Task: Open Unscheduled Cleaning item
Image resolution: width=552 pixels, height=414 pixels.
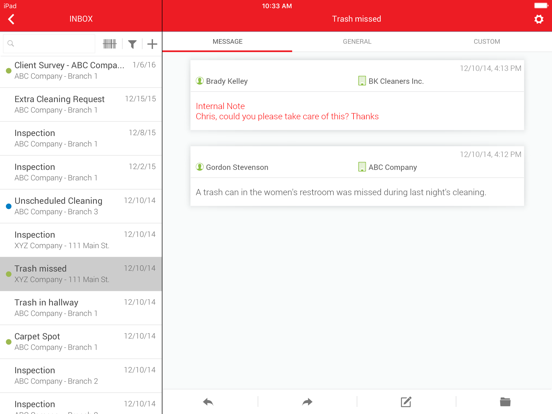Action: tap(81, 206)
